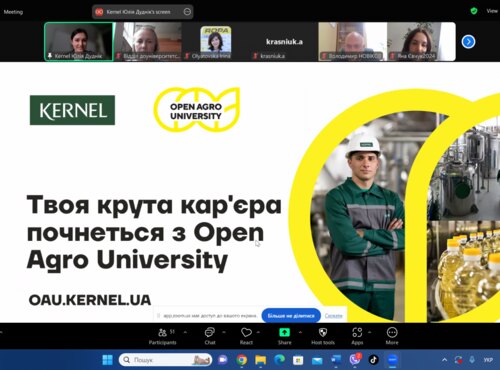Screen dimensions: 500x370
Task: Switch to Zoom app in taskbar
Action: (392, 360)
